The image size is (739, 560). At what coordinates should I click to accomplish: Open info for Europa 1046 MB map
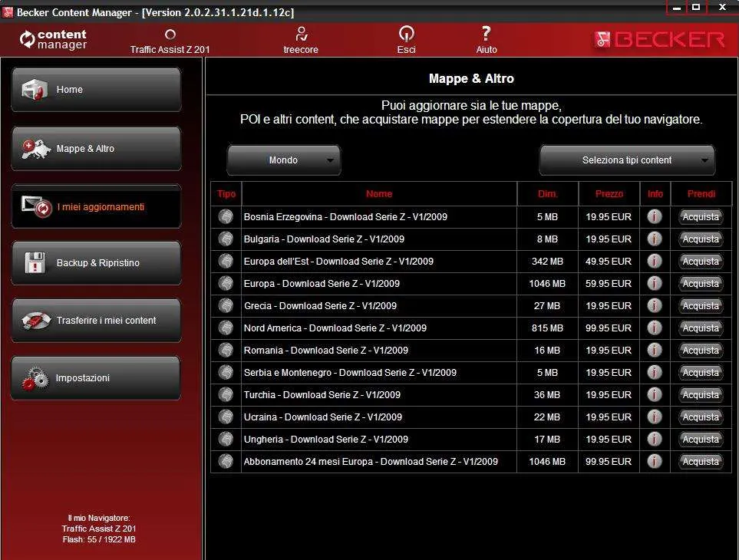coord(654,283)
